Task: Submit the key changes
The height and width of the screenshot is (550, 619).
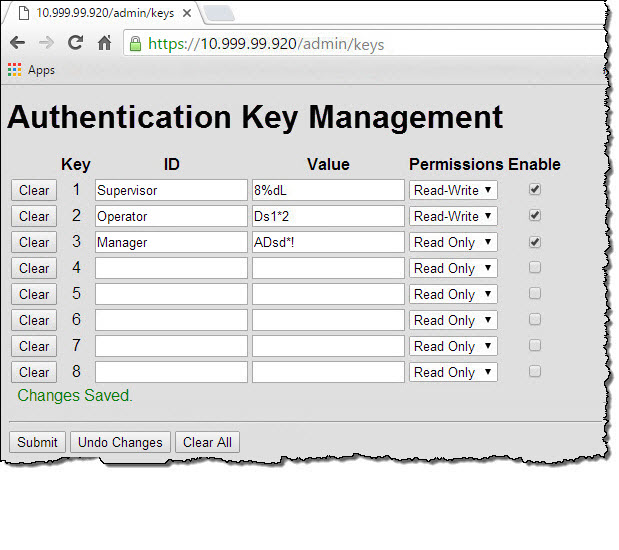Action: (x=37, y=442)
